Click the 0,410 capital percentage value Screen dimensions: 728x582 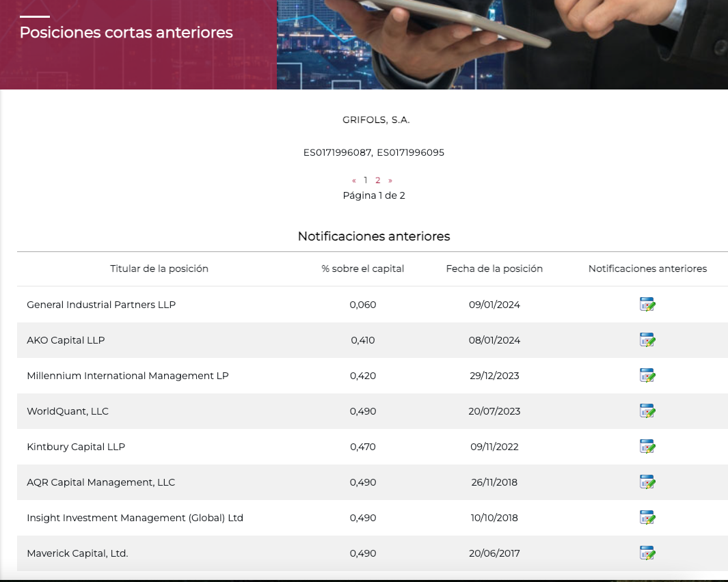(362, 340)
